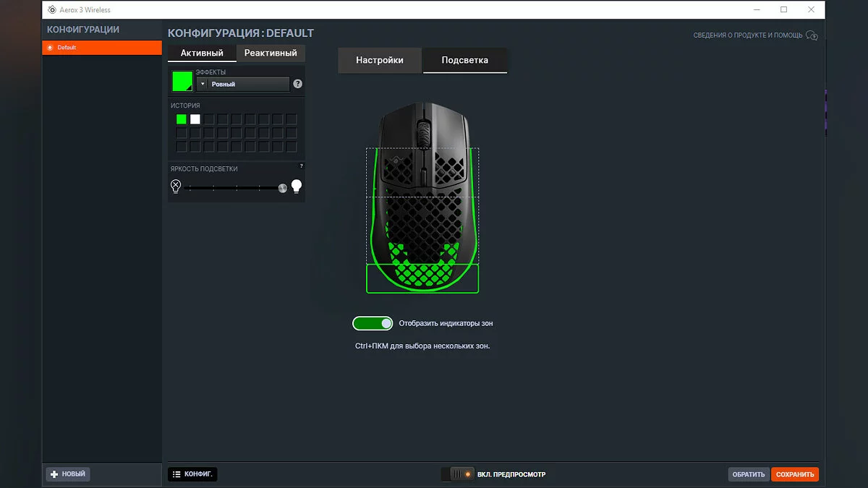Image resolution: width=868 pixels, height=488 pixels.
Task: Click the dropdown arrow beside Ровный
Action: pyautogui.click(x=203, y=84)
